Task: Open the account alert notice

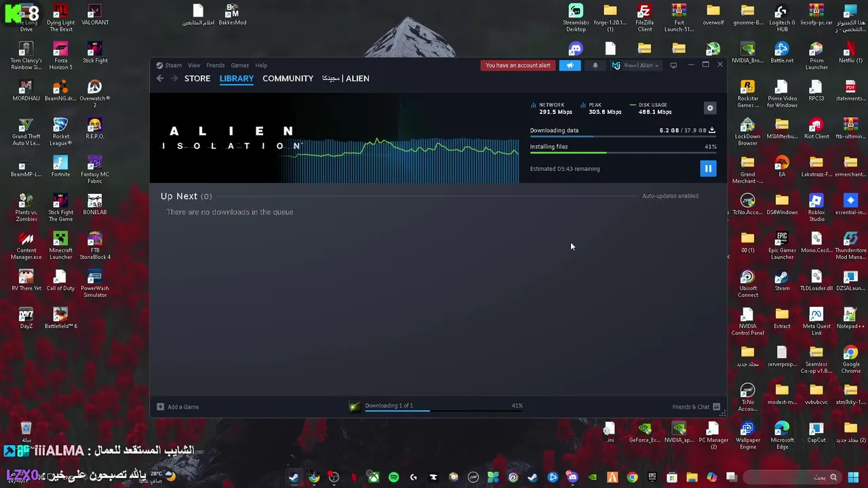Action: coord(518,66)
